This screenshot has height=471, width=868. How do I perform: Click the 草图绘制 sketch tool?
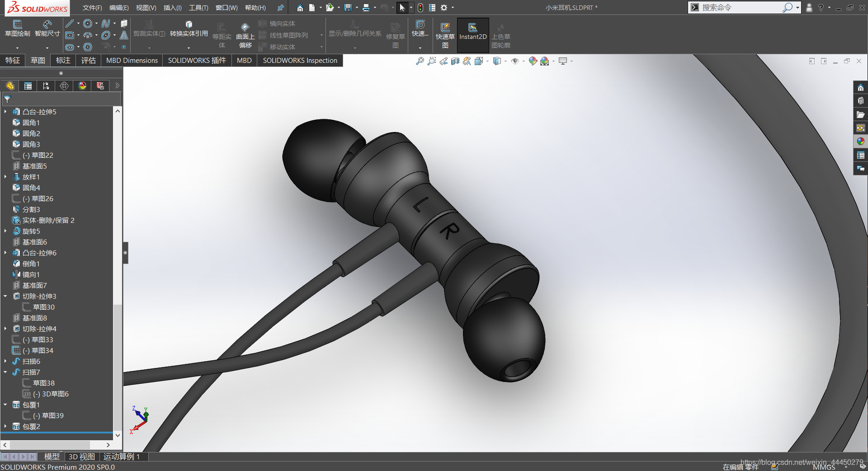[x=17, y=28]
